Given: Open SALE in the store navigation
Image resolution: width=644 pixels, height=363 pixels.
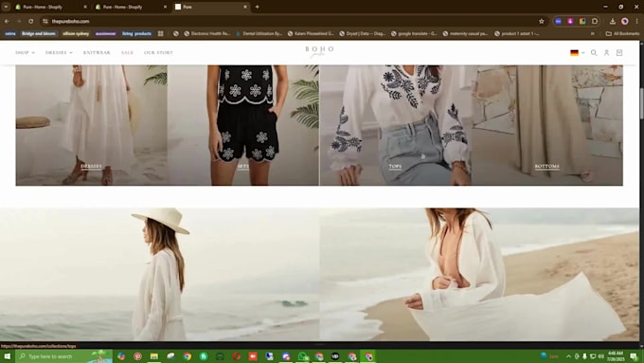Looking at the screenshot, I should 127,53.
